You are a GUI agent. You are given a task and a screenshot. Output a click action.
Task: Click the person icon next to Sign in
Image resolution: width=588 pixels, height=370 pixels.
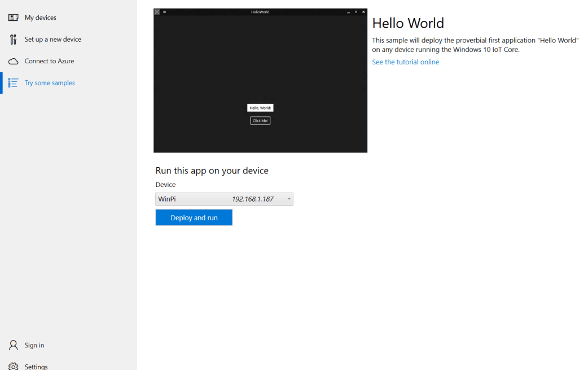pyautogui.click(x=13, y=345)
